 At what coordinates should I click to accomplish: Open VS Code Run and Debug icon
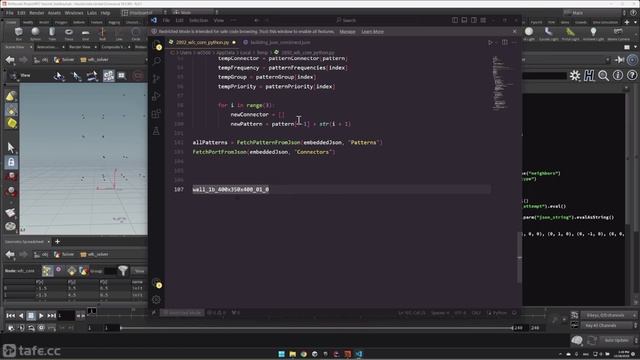coord(156,96)
